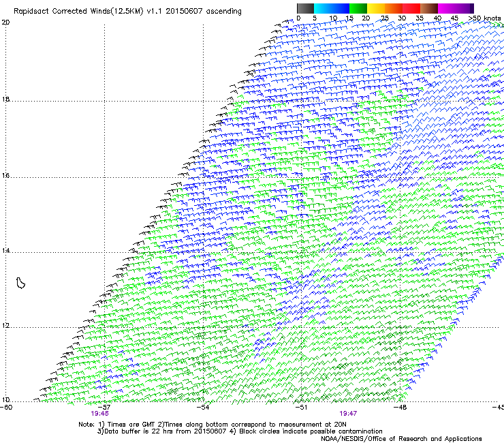Image resolution: width=504 pixels, height=443 pixels.
Task: Click the legend label "0"
Action: coord(298,18)
